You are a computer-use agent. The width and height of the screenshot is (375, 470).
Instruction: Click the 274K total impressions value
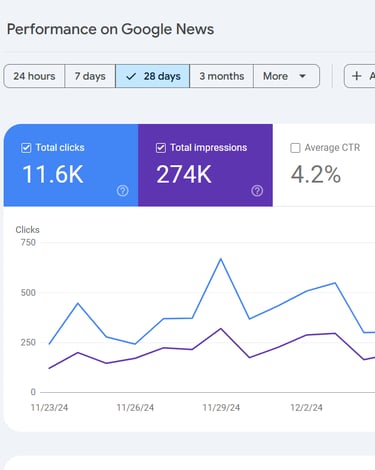click(184, 174)
